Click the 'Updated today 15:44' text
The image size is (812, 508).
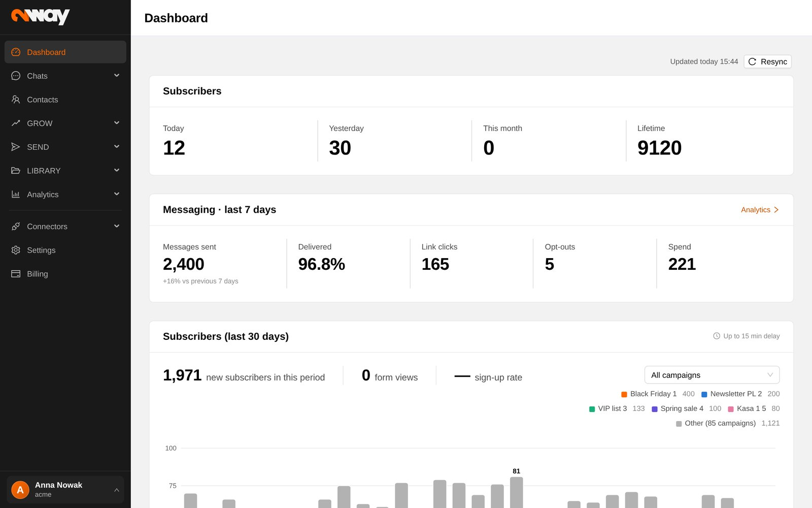coord(704,61)
